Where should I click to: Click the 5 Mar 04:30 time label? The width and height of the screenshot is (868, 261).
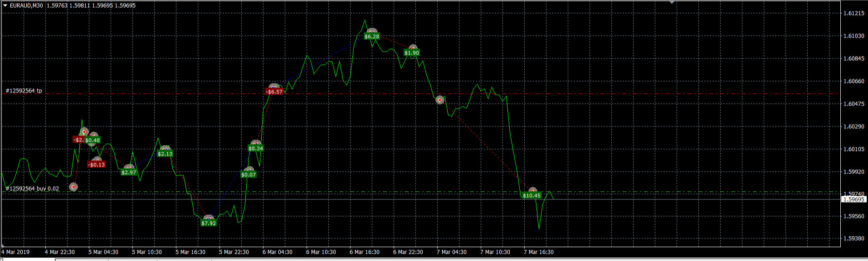pos(103,252)
